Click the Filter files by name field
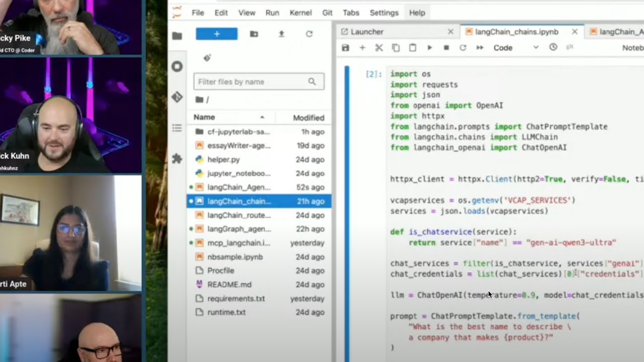This screenshot has height=362, width=644. [x=252, y=81]
